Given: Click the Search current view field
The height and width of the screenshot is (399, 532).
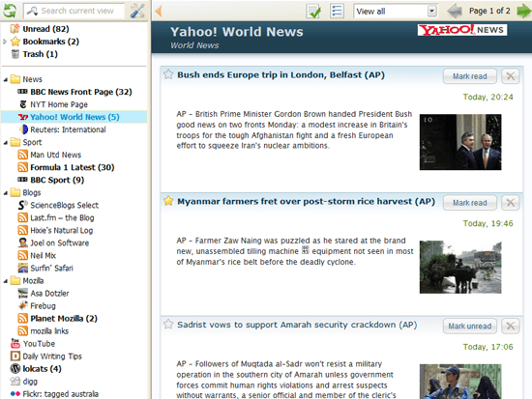Looking at the screenshot, I should point(74,11).
